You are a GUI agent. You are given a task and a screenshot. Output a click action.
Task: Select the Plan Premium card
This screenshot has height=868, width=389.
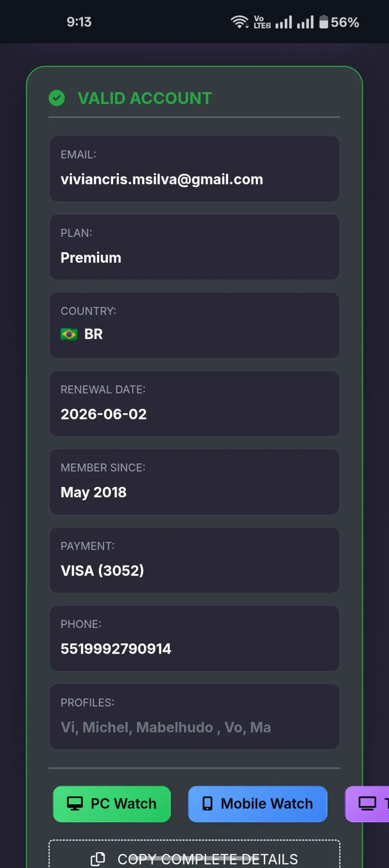pyautogui.click(x=194, y=247)
